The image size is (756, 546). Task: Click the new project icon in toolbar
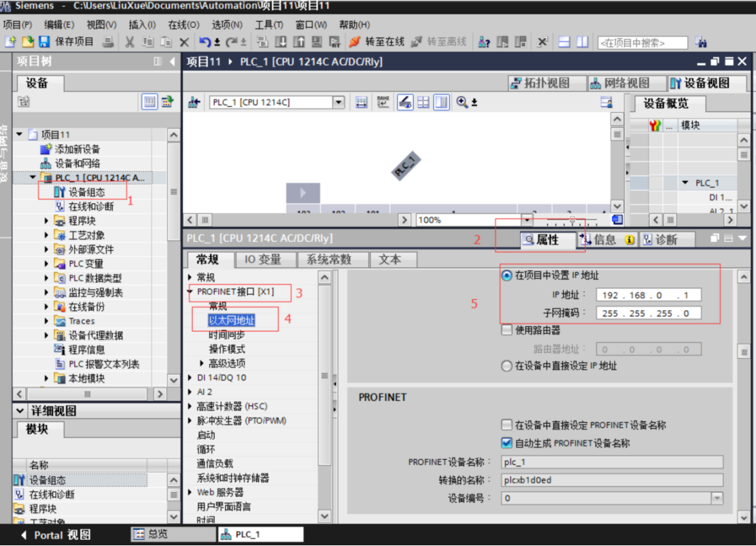11,42
